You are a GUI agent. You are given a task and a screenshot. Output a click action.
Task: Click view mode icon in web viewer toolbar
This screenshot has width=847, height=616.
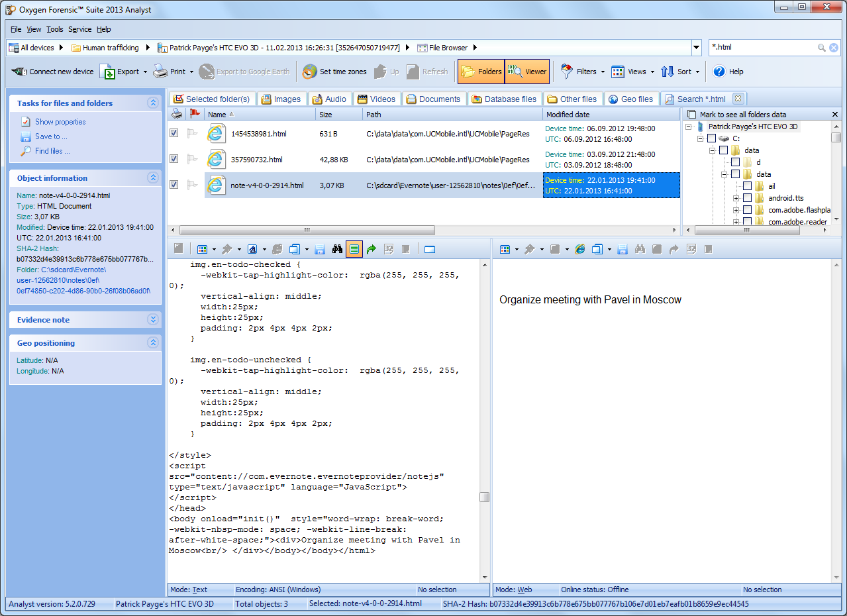505,249
